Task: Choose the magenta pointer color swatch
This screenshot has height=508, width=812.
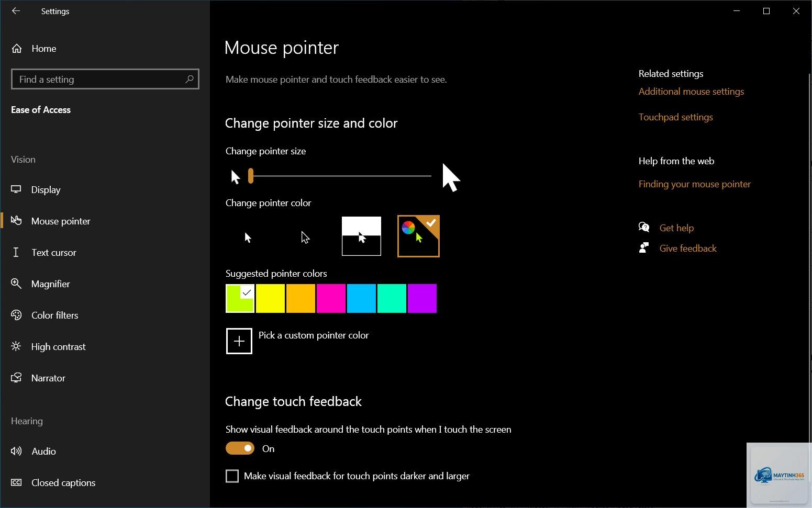Action: pyautogui.click(x=331, y=299)
